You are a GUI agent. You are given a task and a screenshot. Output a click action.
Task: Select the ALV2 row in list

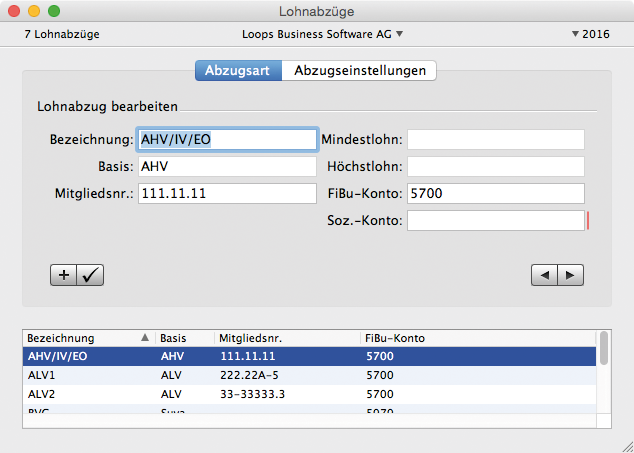click(300, 394)
